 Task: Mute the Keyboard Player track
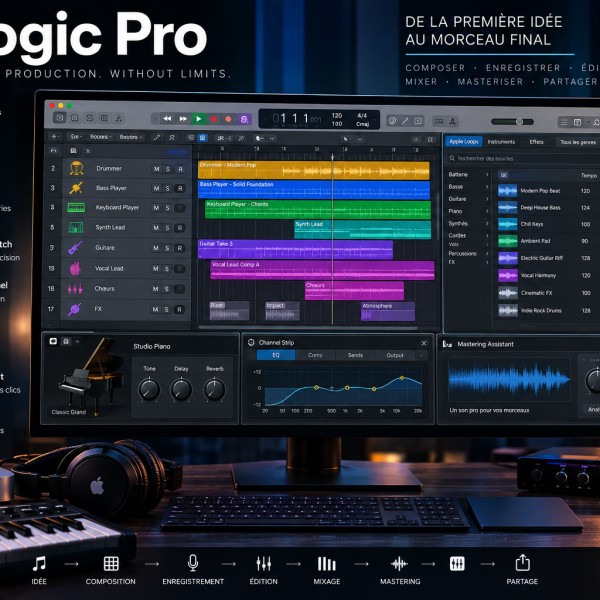(x=156, y=208)
